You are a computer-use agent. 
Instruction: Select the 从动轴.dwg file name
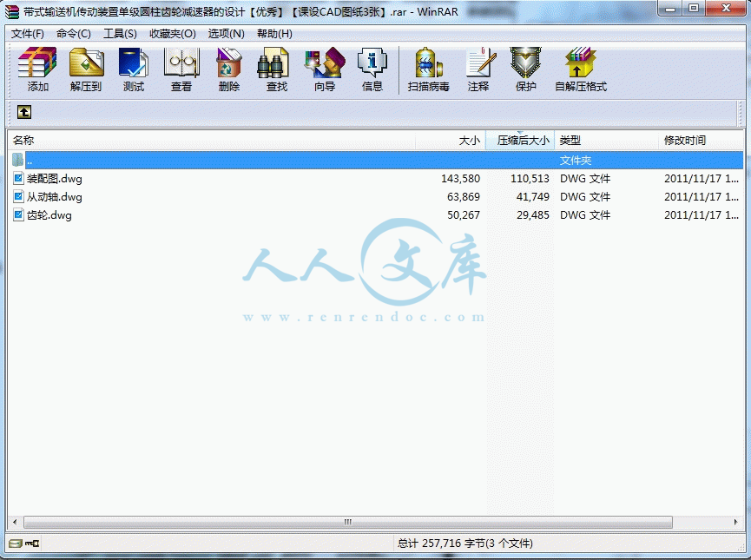[x=54, y=197]
